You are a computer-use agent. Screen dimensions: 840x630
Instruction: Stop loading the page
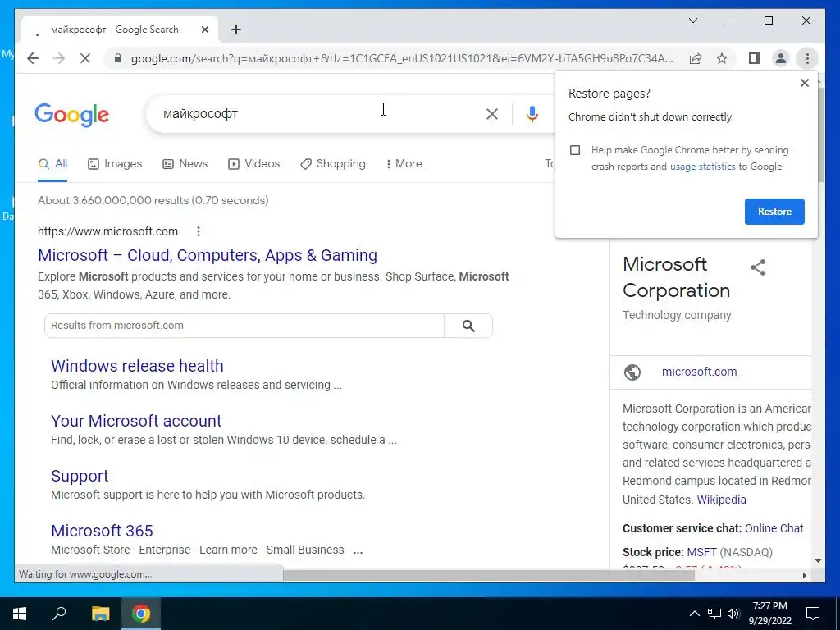pos(85,58)
